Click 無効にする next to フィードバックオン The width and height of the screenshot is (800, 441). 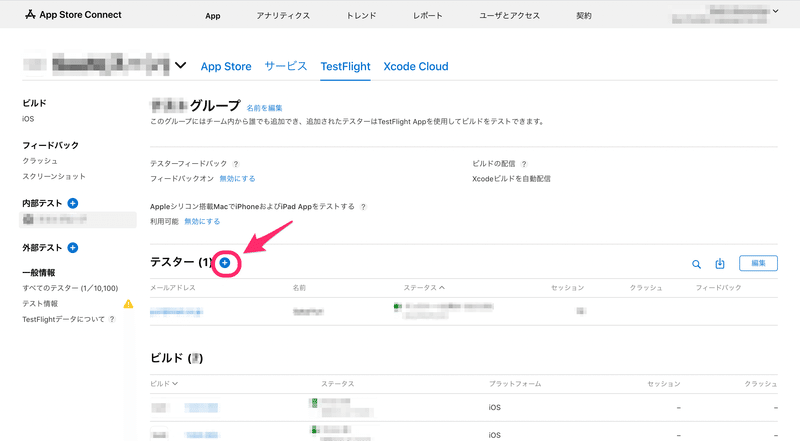click(237, 179)
